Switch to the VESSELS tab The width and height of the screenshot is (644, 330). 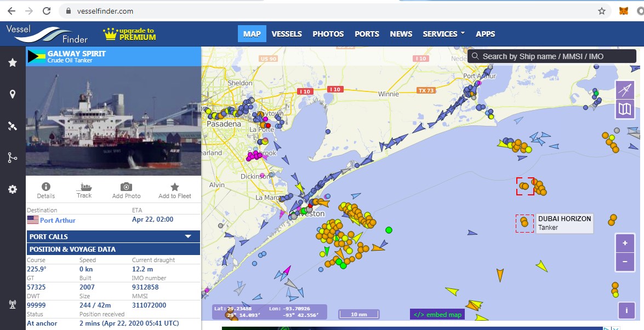click(x=287, y=34)
